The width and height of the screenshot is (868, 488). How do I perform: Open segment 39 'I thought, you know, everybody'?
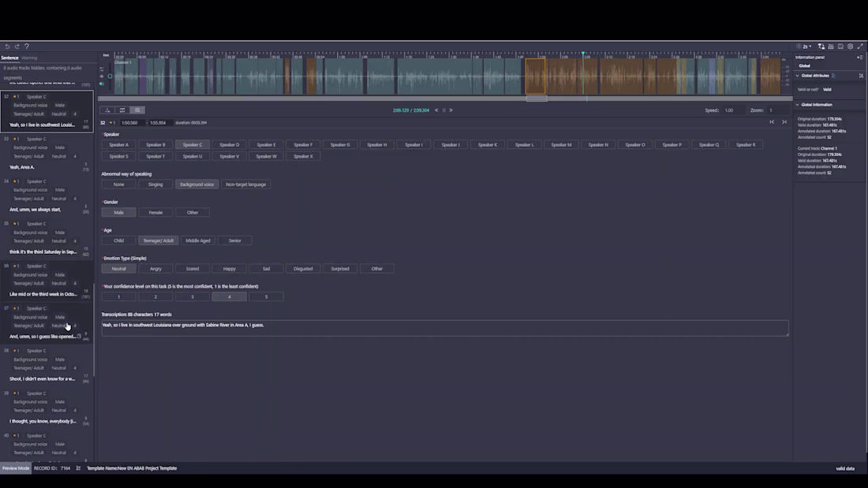click(x=47, y=408)
